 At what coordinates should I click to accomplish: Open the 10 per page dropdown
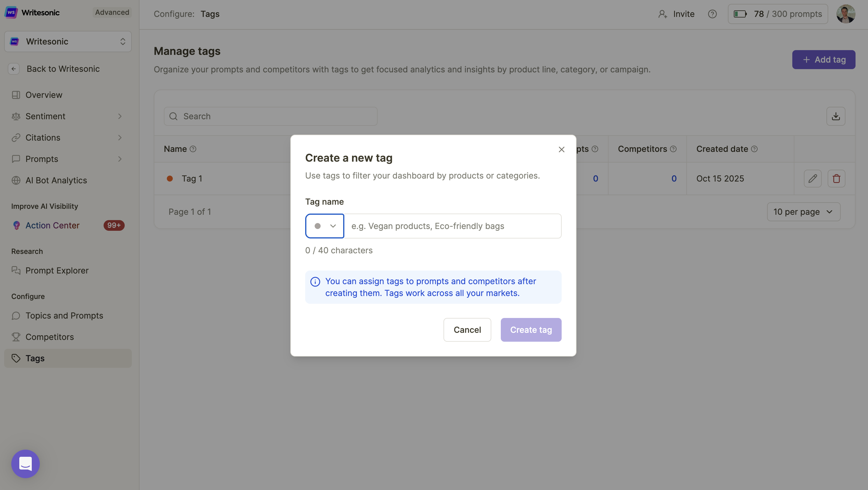(x=803, y=212)
